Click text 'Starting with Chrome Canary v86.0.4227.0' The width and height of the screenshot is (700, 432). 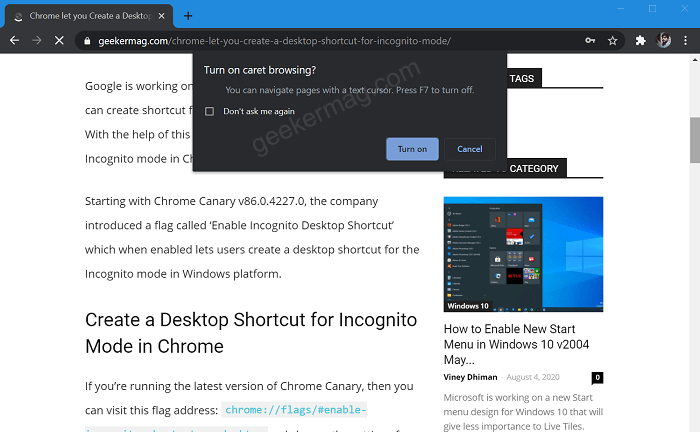click(195, 201)
